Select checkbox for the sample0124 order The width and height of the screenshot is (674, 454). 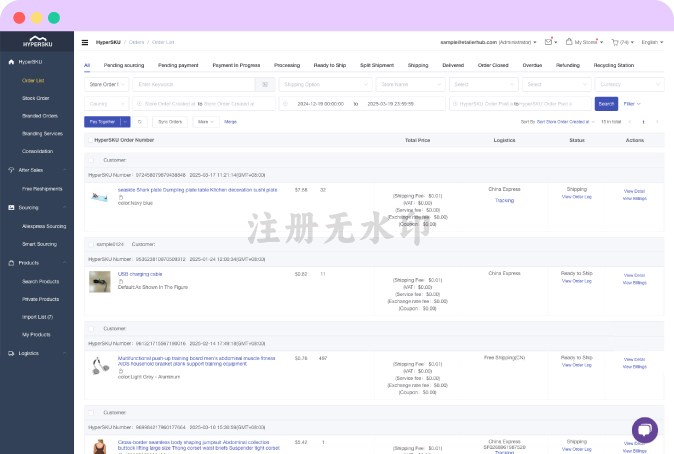click(x=91, y=244)
